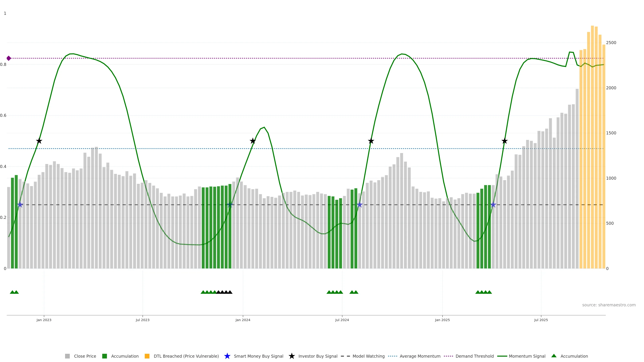The width and height of the screenshot is (644, 362).
Task: Click the green triangle Accumulation legend icon
Action: [x=554, y=356]
